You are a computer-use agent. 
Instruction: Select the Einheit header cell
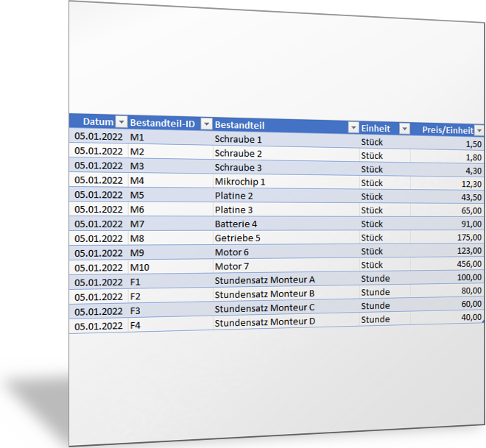pyautogui.click(x=385, y=128)
